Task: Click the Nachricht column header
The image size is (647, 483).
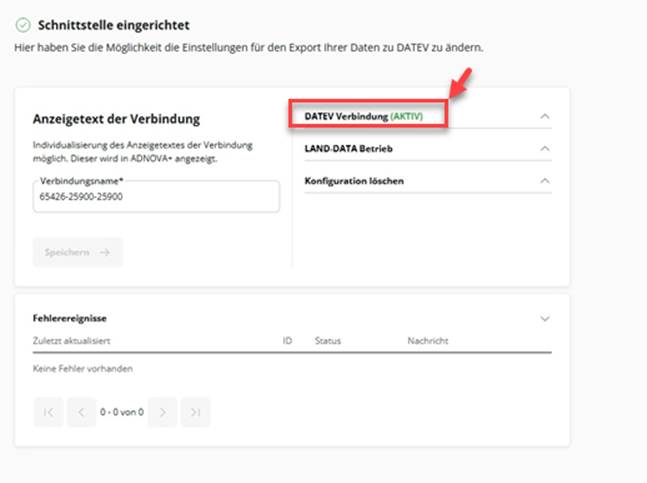Action: click(428, 341)
